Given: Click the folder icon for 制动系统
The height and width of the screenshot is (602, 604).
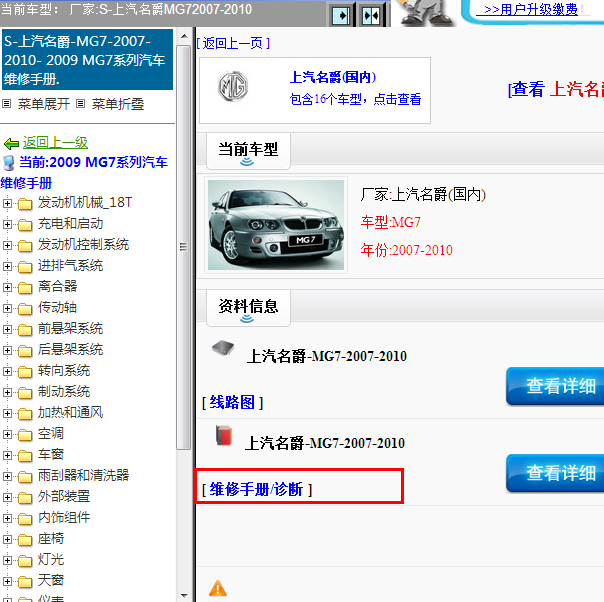Looking at the screenshot, I should 25,392.
